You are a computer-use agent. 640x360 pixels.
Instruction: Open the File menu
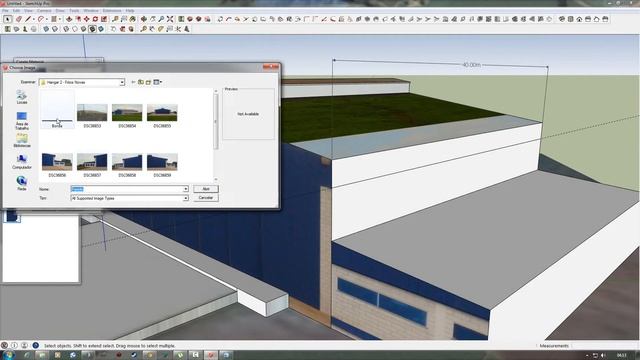tap(5, 11)
